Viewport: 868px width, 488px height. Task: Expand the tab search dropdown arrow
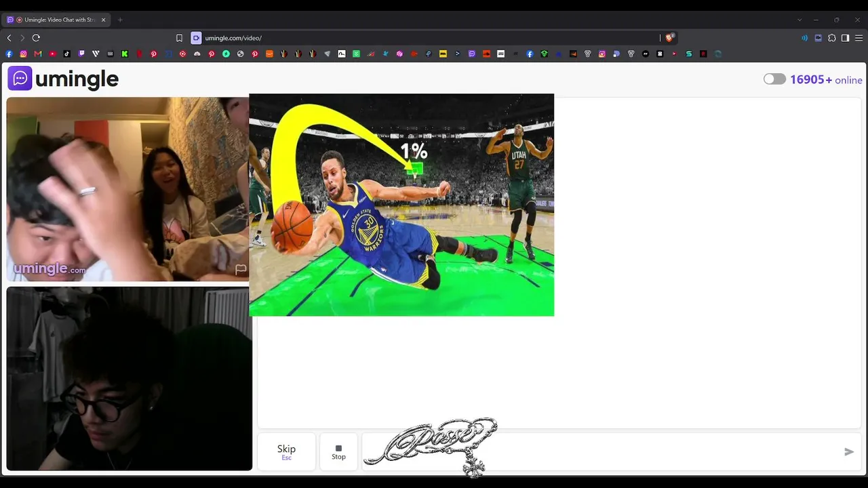800,20
